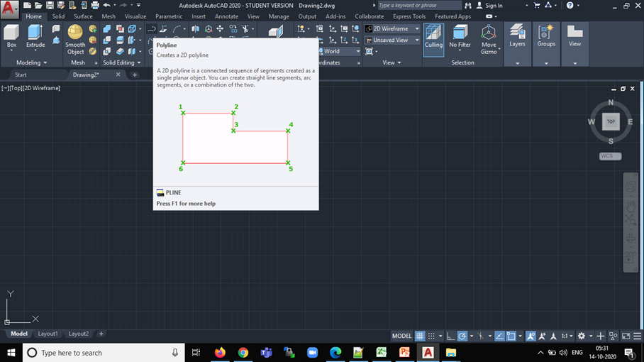
Task: Open the WCS dropdown below ViewCube
Action: (x=611, y=156)
